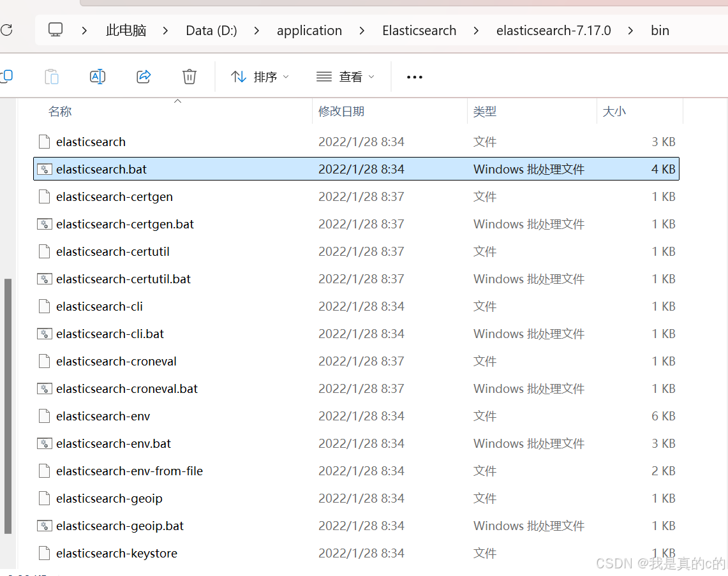728x576 pixels.
Task: Click the blank file icon of elasticsearch-env-from-file
Action: coord(45,471)
